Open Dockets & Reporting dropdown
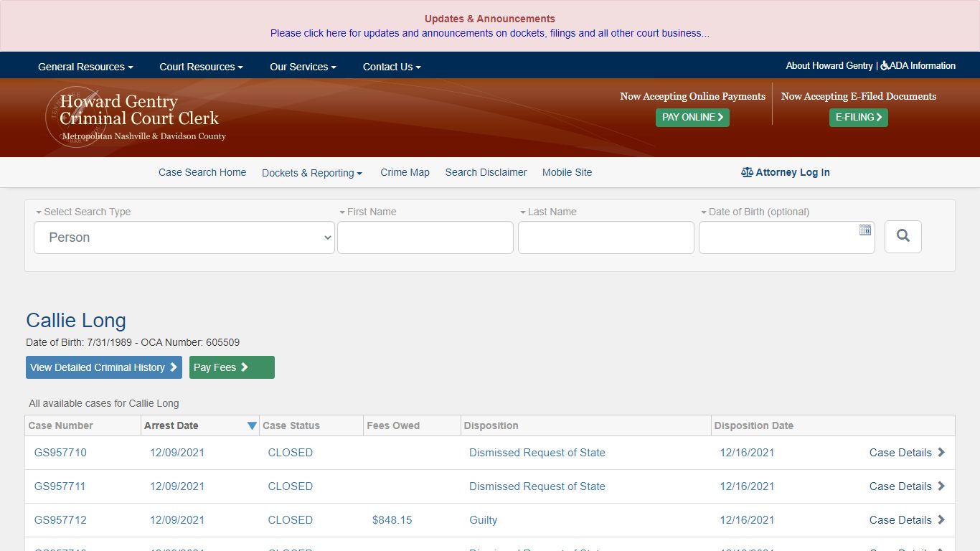980x551 pixels. 312,173
